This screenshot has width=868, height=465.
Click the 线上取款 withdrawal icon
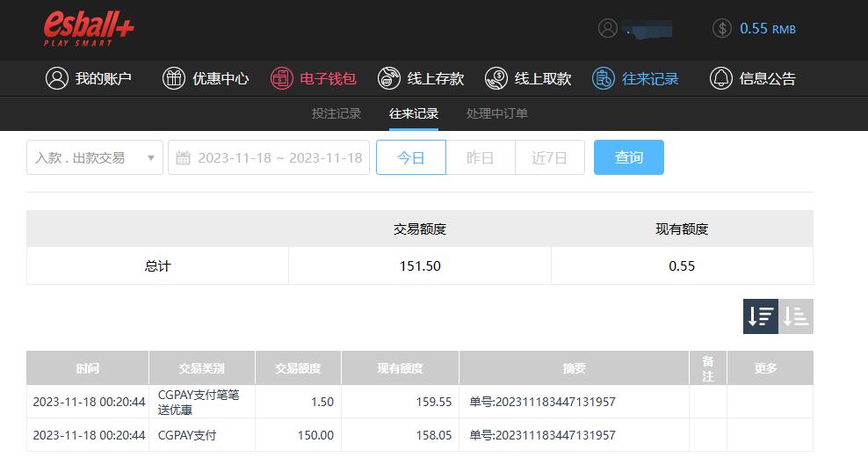pyautogui.click(x=496, y=78)
